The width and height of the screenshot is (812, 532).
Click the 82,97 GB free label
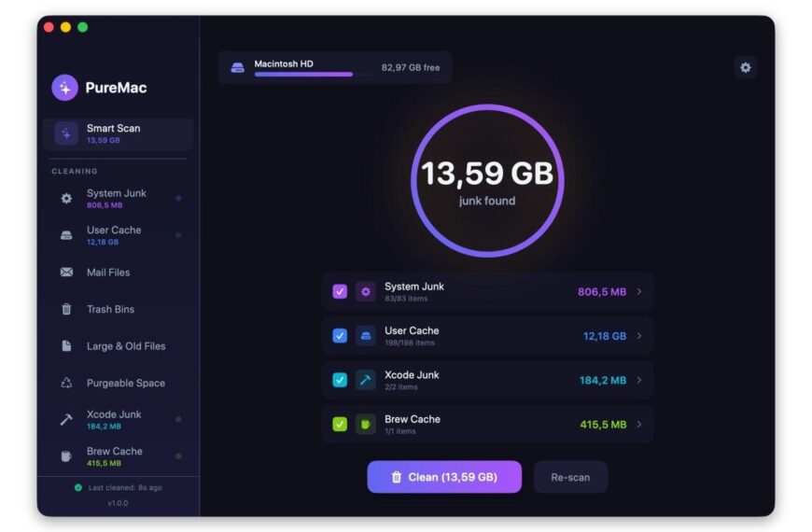[411, 67]
